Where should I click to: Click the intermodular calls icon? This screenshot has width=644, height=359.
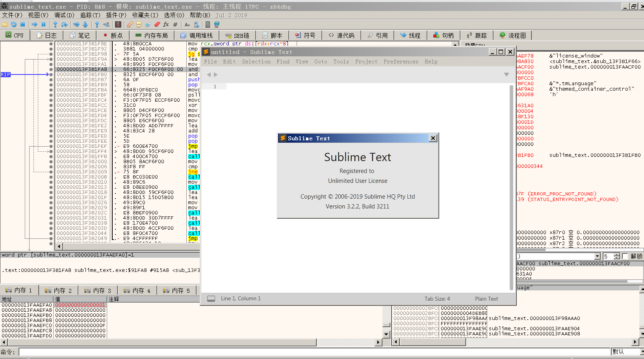197,24
